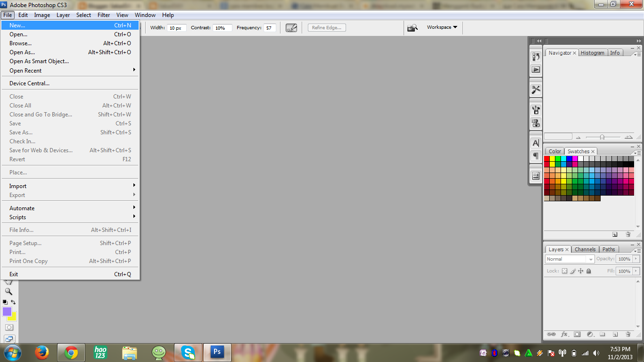
Task: Choose Exit from the File menu
Action: click(70, 274)
